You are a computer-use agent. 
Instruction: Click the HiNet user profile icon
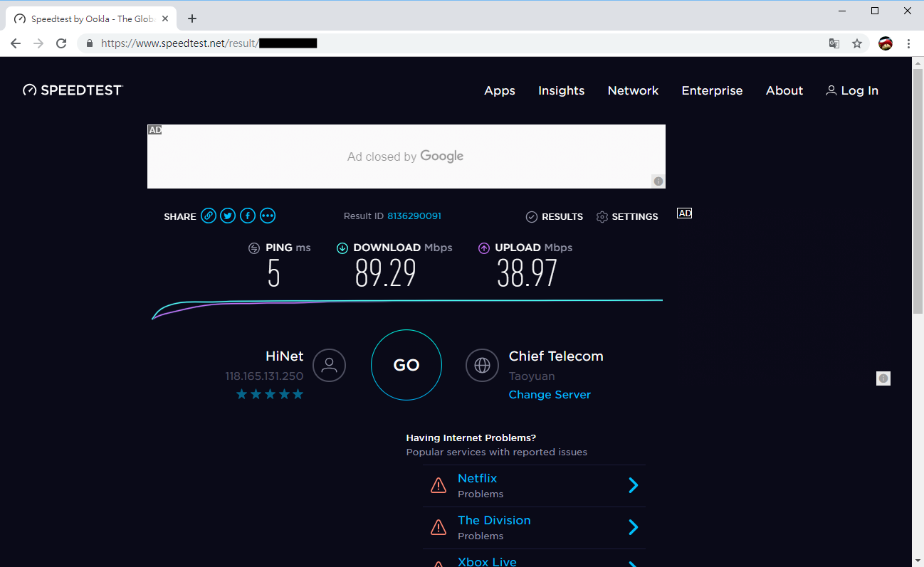329,365
